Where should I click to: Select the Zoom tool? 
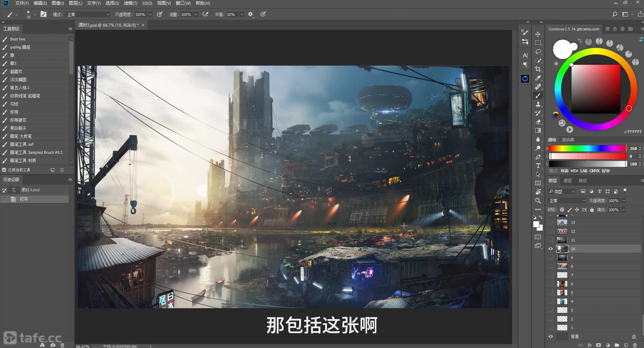[x=538, y=200]
